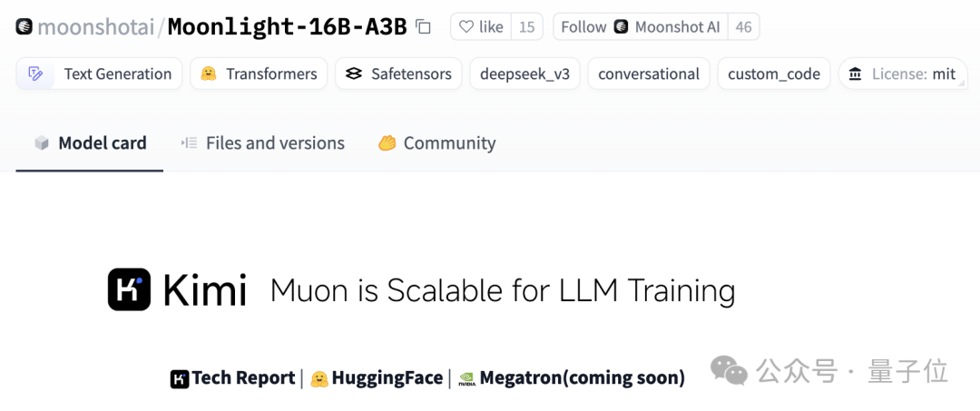
Task: Open the moonshotai organization link
Action: pos(95,27)
